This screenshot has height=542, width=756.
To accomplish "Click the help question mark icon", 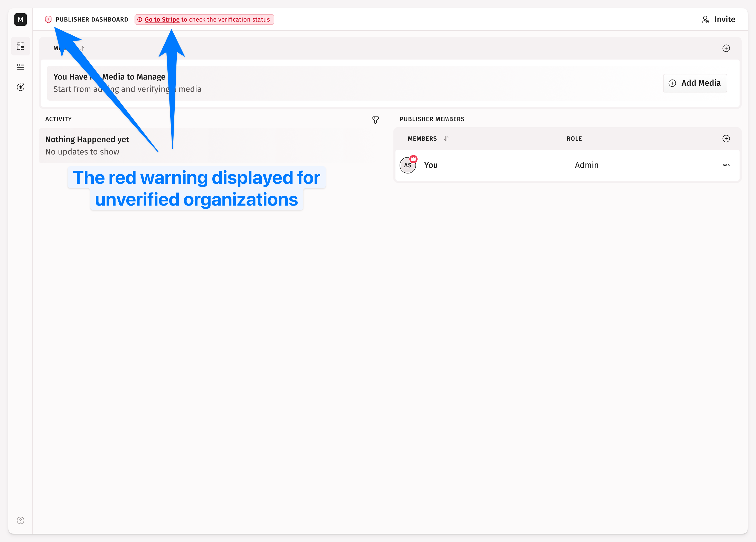I will (x=20, y=520).
